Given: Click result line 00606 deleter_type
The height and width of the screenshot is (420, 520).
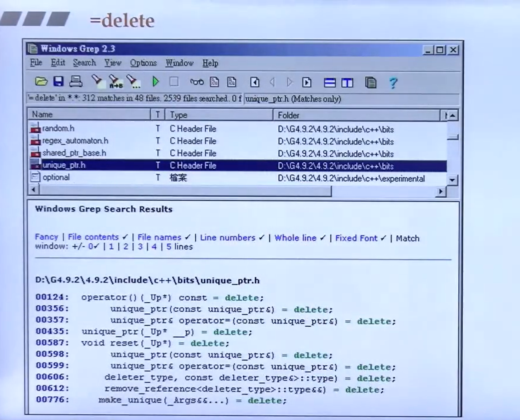Looking at the screenshot, I should [x=216, y=378].
